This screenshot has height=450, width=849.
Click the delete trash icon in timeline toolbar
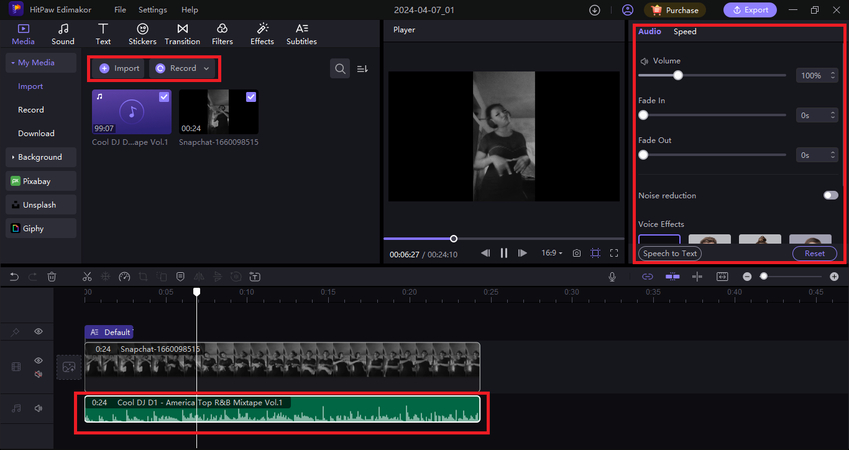[x=52, y=276]
